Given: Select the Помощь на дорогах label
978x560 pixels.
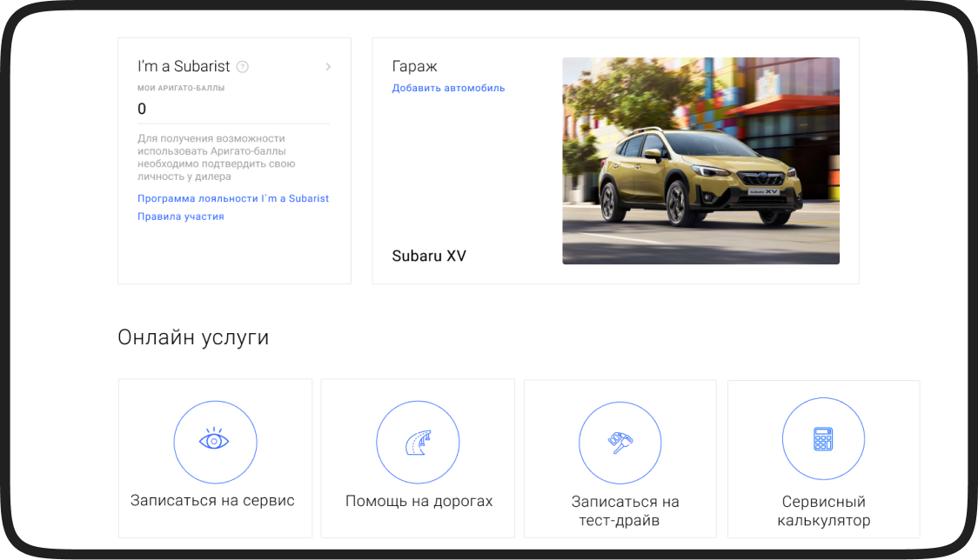Looking at the screenshot, I should pos(419,501).
